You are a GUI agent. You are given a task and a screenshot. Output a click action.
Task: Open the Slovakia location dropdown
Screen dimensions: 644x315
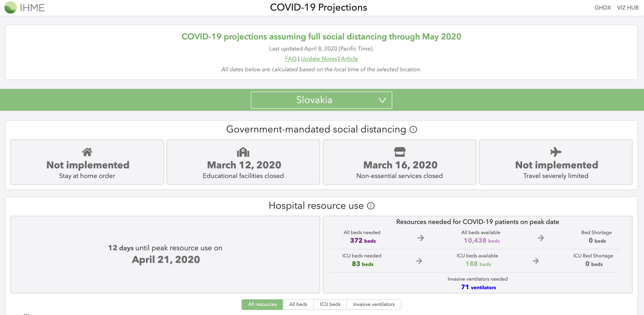(x=314, y=100)
